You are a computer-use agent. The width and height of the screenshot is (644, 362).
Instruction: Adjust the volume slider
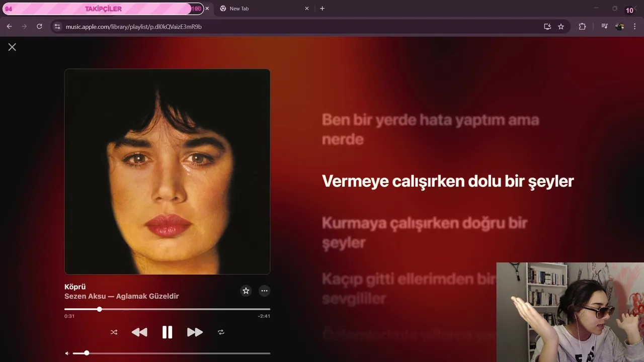pyautogui.click(x=171, y=353)
